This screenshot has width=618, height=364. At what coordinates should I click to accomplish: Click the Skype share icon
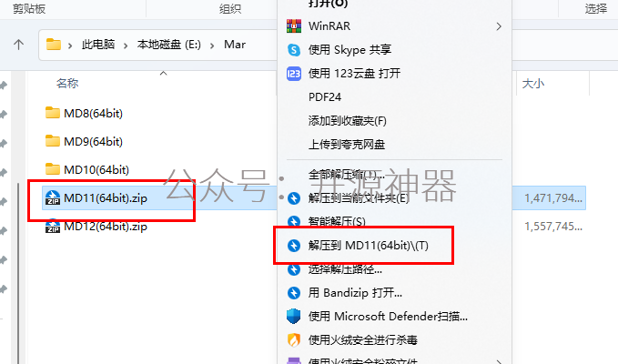[294, 50]
